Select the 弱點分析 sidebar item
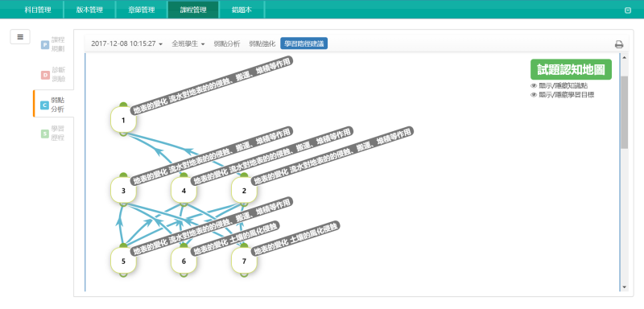Image resolution: width=644 pixels, height=309 pixels. (x=53, y=105)
